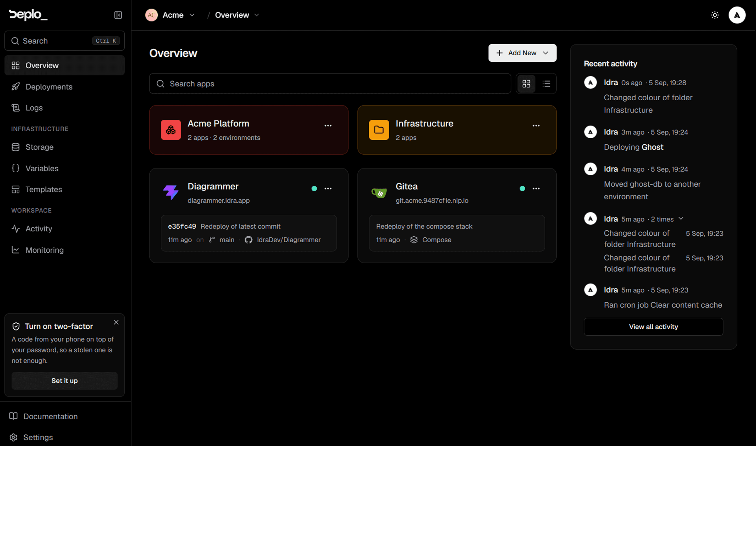756x538 pixels.
Task: Dismiss the two-factor notice
Action: pos(116,322)
